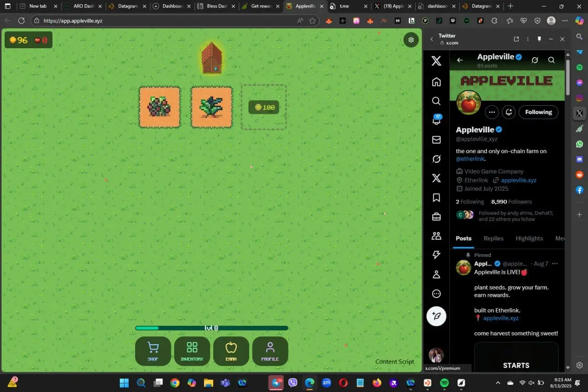Image resolution: width=588 pixels, height=392 pixels.
Task: Open Instagram in the Edge sidebar
Action: point(580,98)
